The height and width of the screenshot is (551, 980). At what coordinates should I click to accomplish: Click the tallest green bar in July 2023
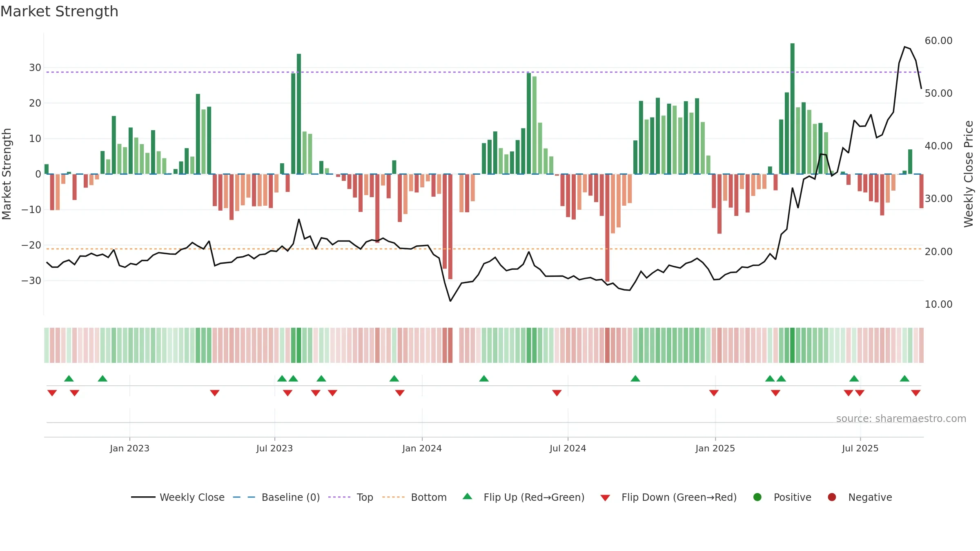[x=299, y=114]
